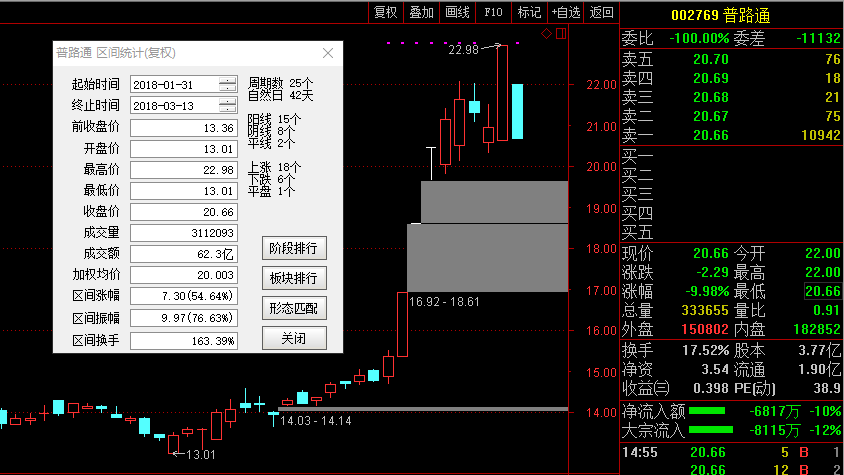Click 卖四 price 20.69
844x475 pixels.
click(711, 78)
